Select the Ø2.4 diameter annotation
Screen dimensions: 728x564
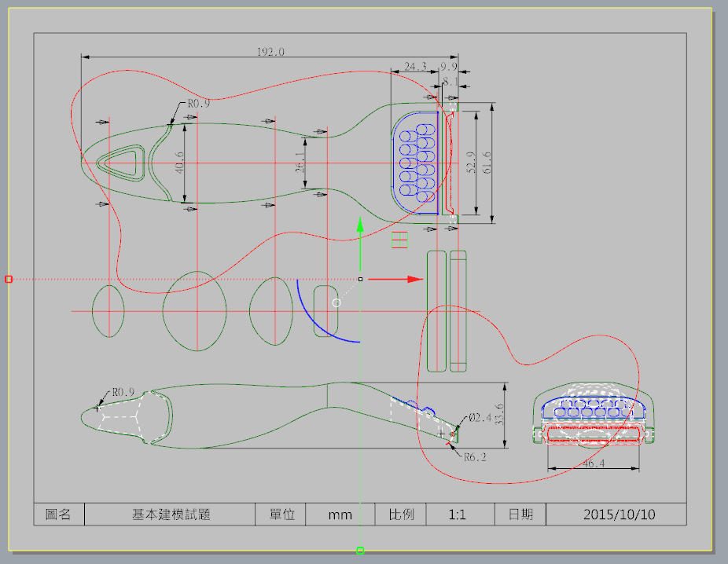pos(480,418)
